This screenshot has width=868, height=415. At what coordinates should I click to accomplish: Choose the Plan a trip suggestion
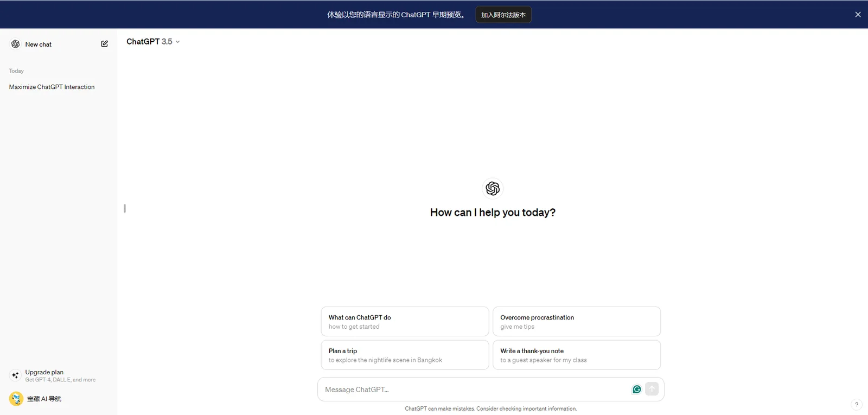point(405,355)
